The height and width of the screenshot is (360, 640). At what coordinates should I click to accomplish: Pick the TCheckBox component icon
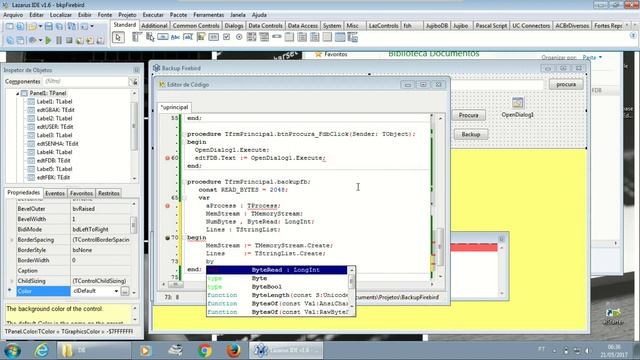tap(226, 38)
